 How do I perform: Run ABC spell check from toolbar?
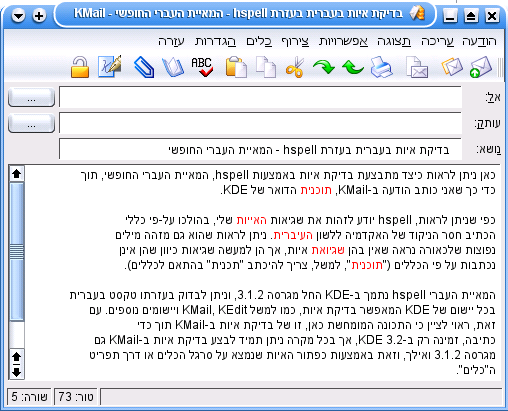click(202, 67)
